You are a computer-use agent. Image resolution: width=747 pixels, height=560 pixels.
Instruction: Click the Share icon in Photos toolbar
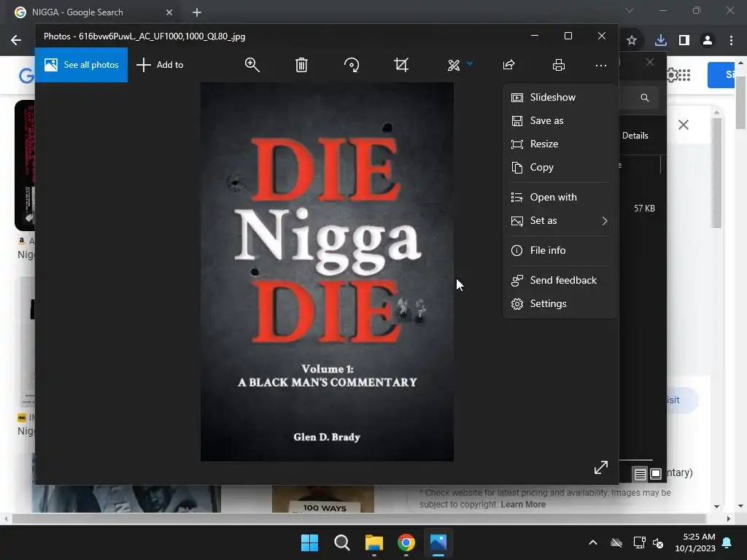click(x=508, y=65)
